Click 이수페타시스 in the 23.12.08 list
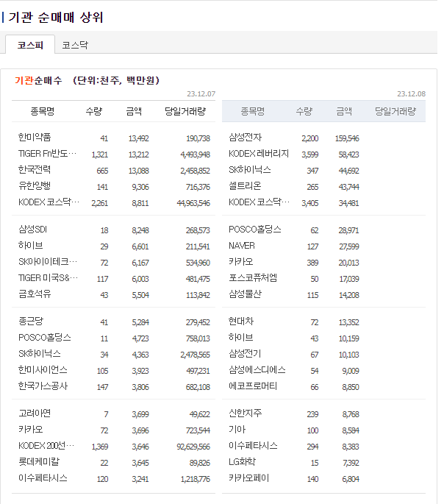The image size is (444, 504). pos(253,445)
